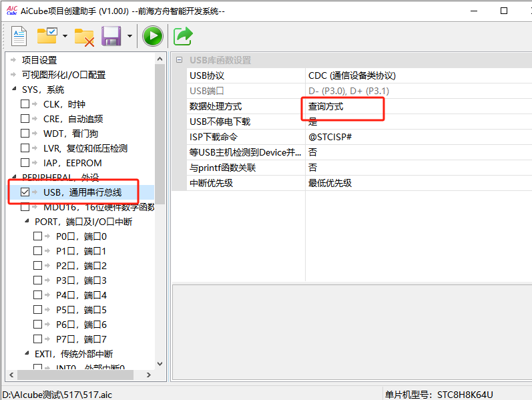Click the arrow icon beside P7口 端口7

click(x=47, y=339)
